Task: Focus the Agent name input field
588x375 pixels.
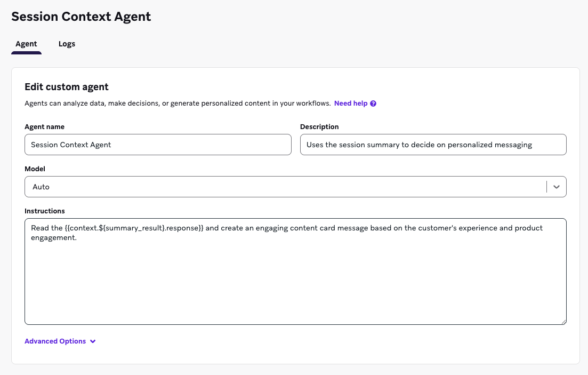Action: pos(158,145)
